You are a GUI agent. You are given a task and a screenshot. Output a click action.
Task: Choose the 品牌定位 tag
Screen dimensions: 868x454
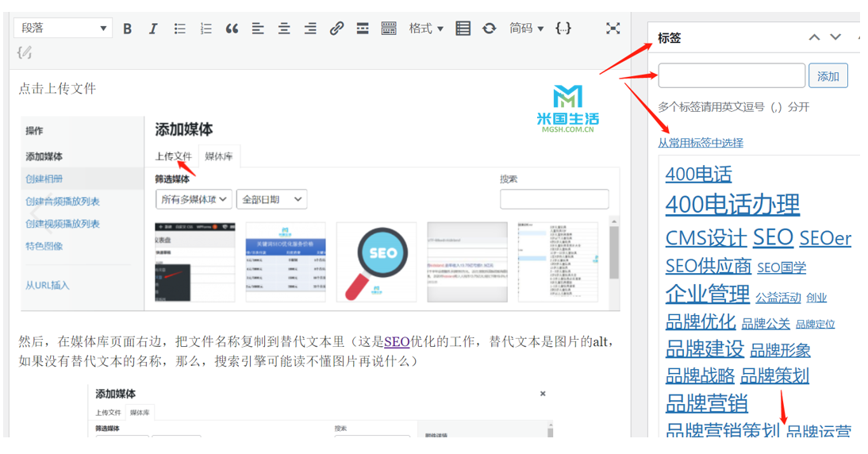[816, 325]
